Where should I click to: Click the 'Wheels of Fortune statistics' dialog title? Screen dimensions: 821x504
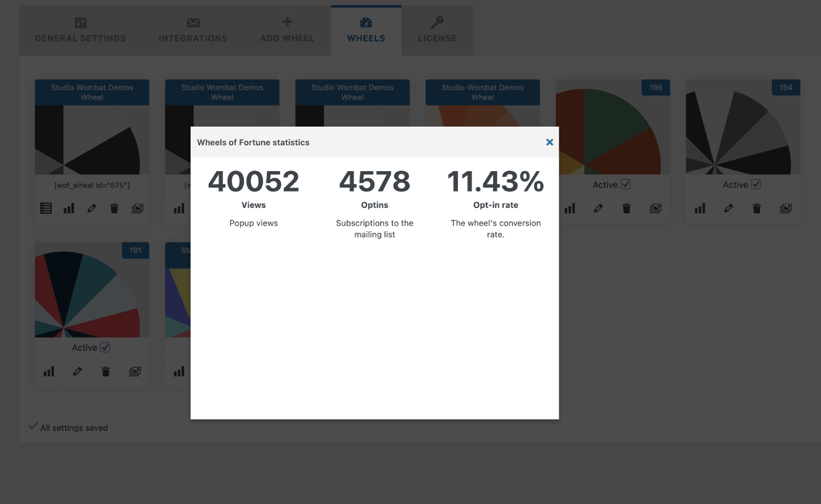253,142
